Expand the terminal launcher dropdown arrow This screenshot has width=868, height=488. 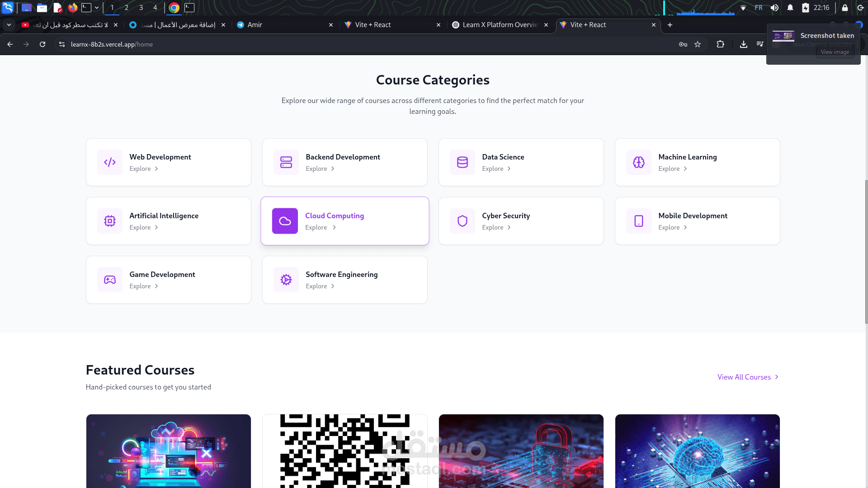[x=97, y=8]
